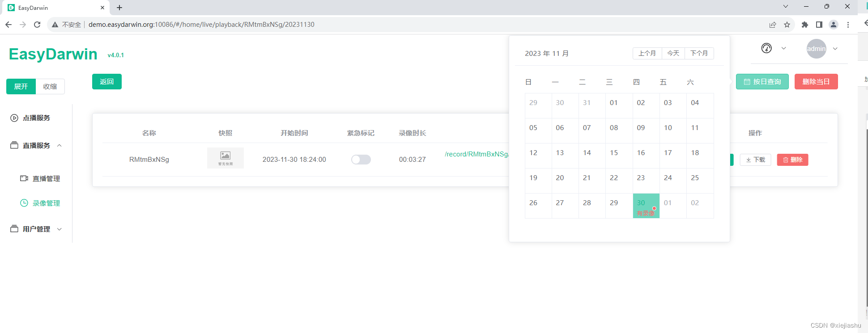Open the /record/RMtmBxNSg link
This screenshot has height=333, width=868.
pyautogui.click(x=477, y=154)
